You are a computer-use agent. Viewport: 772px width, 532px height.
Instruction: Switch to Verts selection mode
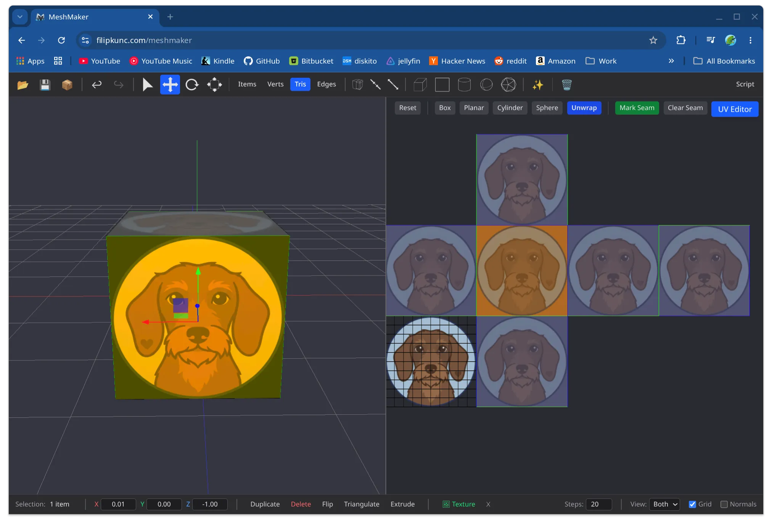pos(275,84)
